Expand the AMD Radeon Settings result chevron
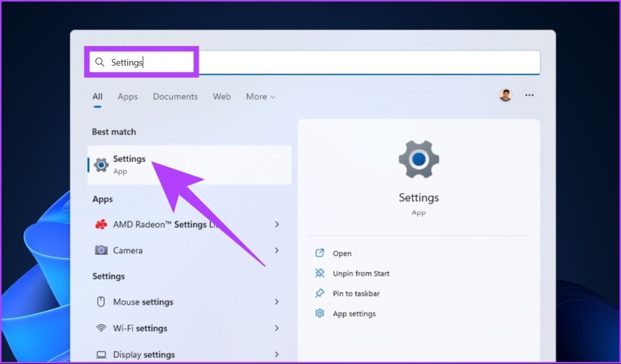The height and width of the screenshot is (364, 621). (277, 225)
